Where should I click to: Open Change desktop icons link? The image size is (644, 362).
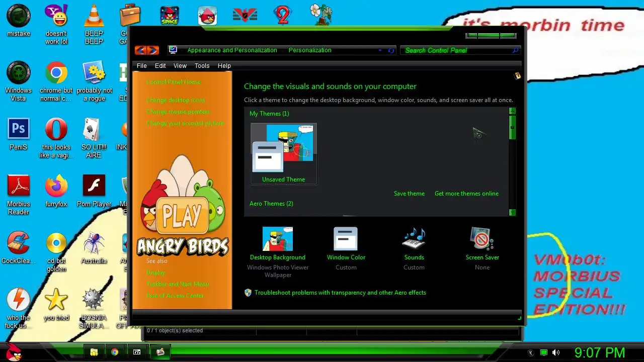click(176, 100)
